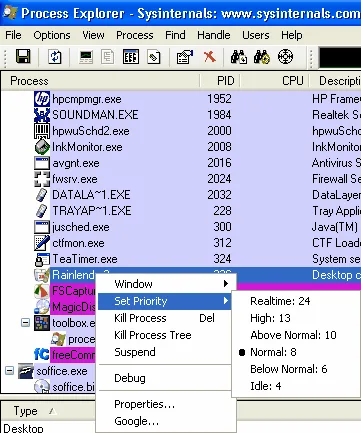Screen dimensions: 361x433
Task: Click the ctfmon.exe pen icon
Action: pyautogui.click(x=42, y=243)
